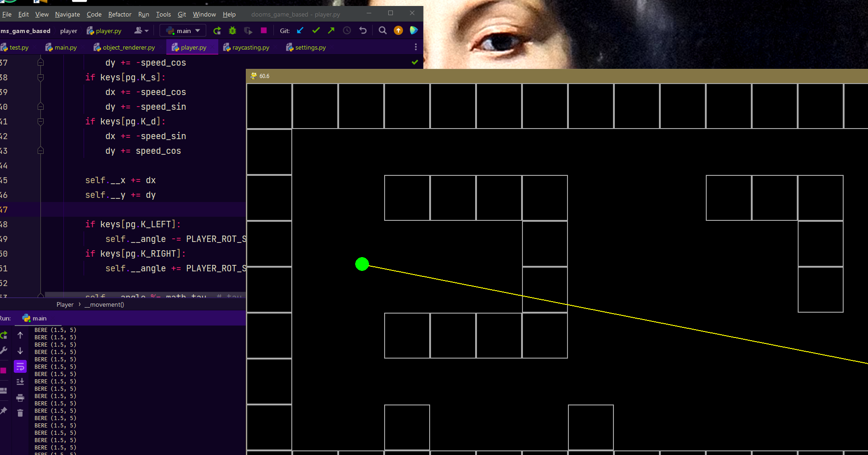Open run settings with the wrench icon

(4, 350)
